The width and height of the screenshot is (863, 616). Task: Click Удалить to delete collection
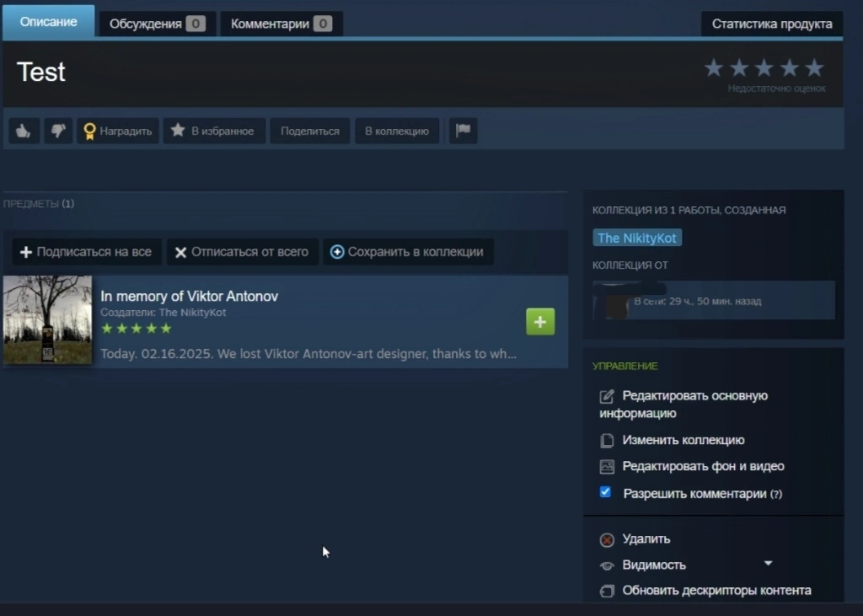646,539
